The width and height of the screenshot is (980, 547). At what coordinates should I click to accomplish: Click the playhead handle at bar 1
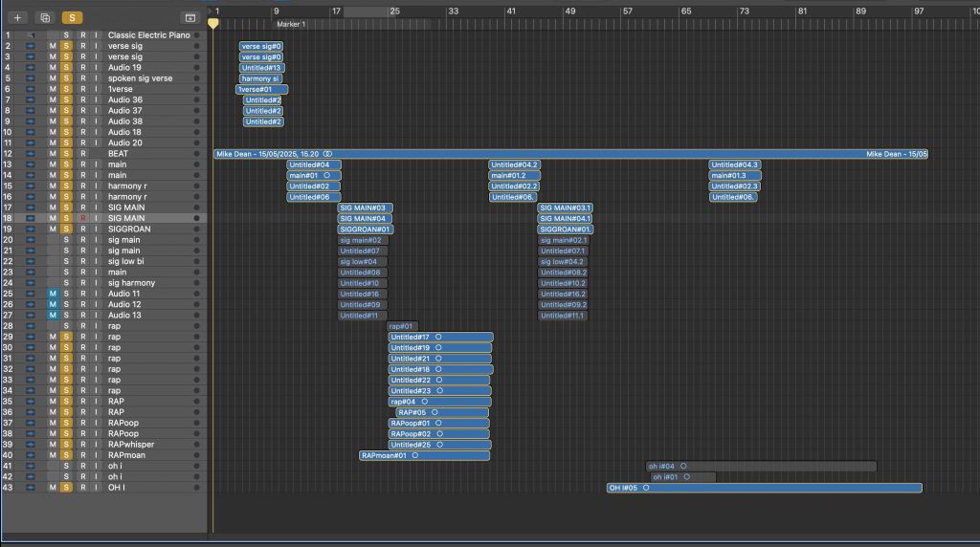click(212, 23)
